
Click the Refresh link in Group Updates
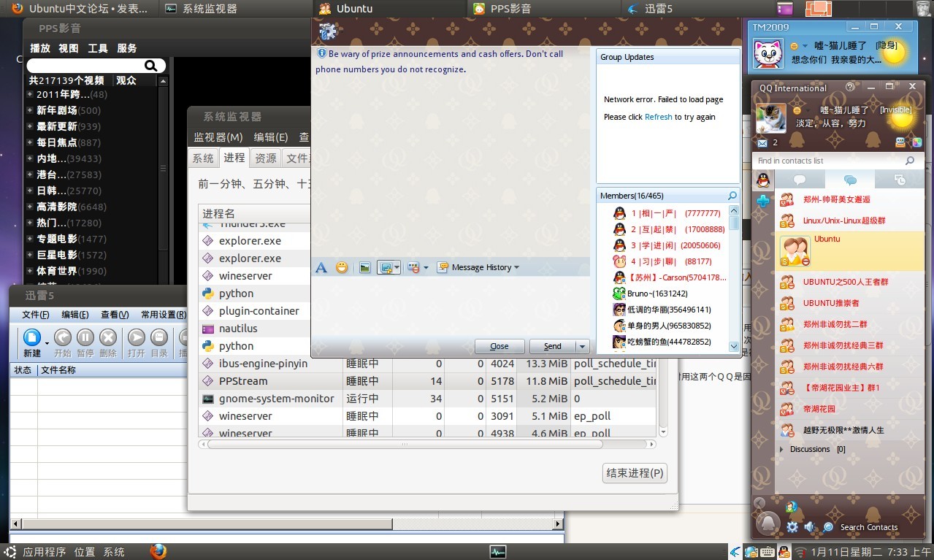coord(659,117)
